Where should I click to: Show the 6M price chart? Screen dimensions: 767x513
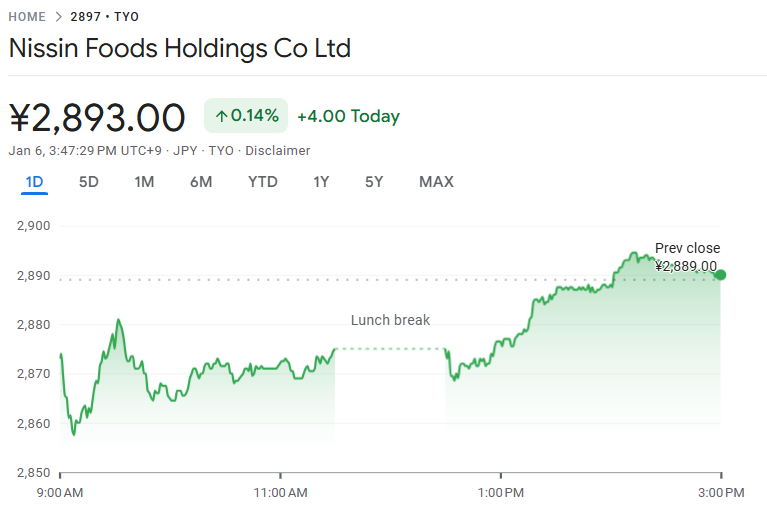[201, 182]
